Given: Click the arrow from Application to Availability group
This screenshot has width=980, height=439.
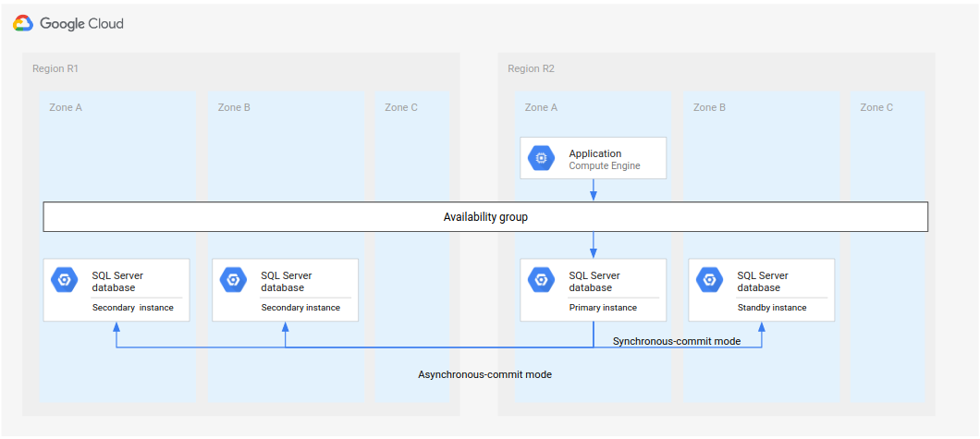Looking at the screenshot, I should point(594,189).
